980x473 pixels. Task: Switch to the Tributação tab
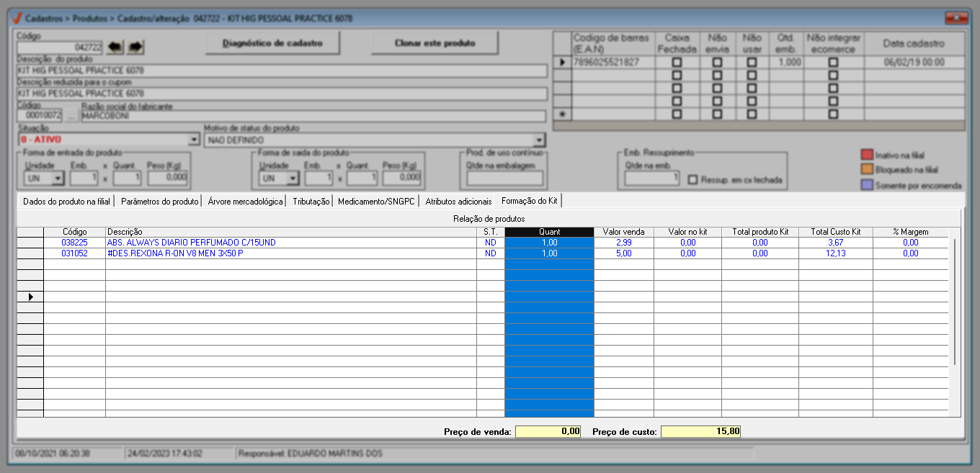pyautogui.click(x=311, y=202)
